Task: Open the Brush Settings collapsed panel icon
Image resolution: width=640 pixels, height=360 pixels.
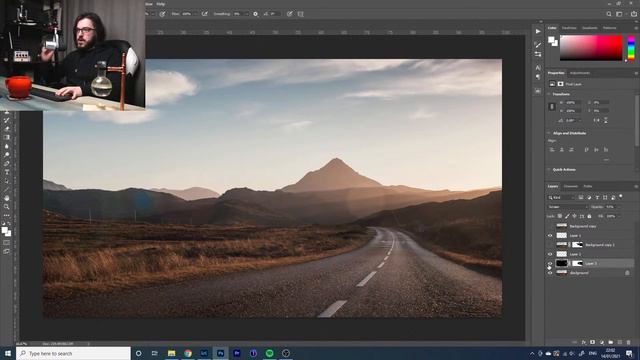Action: pos(538,45)
